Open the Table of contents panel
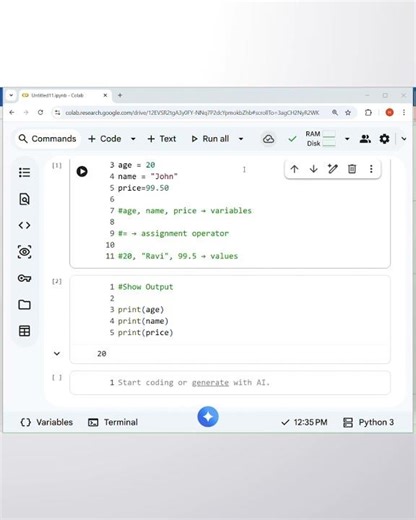Screen dimensions: 416x520 coord(24,172)
